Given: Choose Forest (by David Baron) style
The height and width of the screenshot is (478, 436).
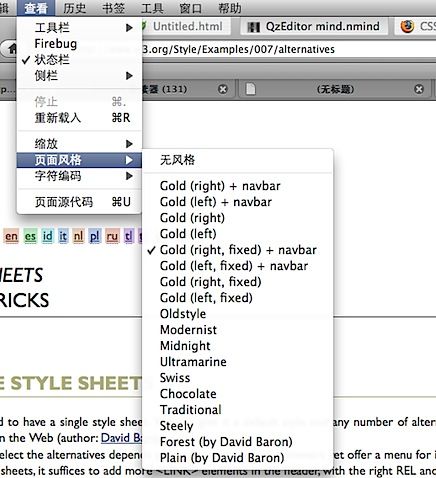Looking at the screenshot, I should click(x=237, y=442).
